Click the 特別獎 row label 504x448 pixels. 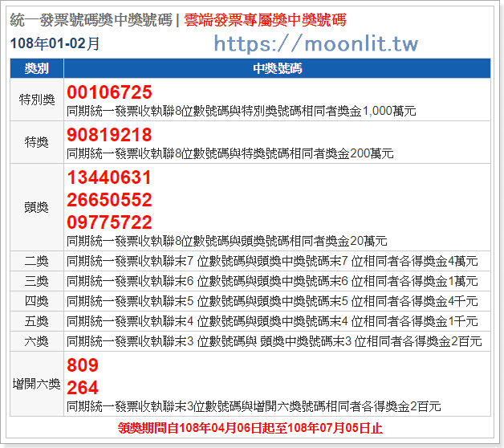[x=37, y=100]
